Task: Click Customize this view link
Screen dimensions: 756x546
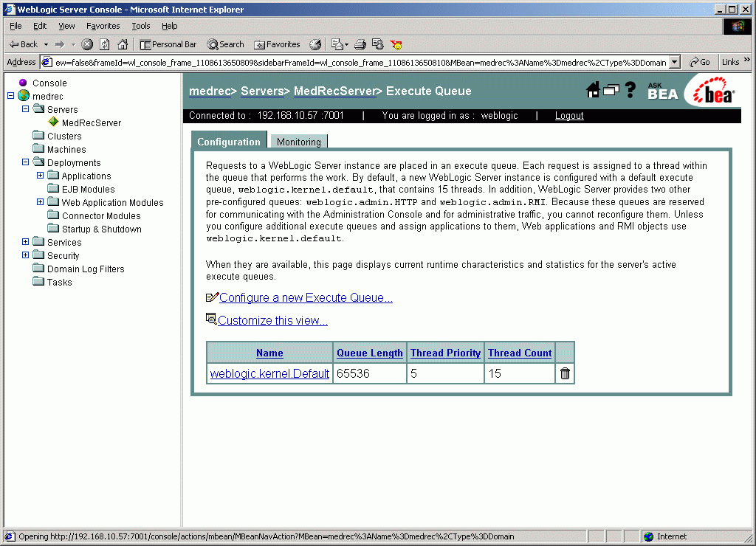Action: (272, 320)
